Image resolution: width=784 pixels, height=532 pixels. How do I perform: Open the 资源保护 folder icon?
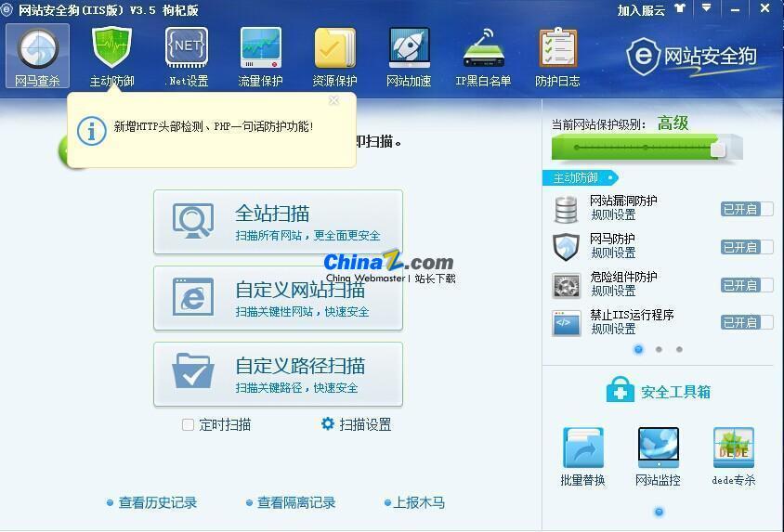[x=334, y=56]
